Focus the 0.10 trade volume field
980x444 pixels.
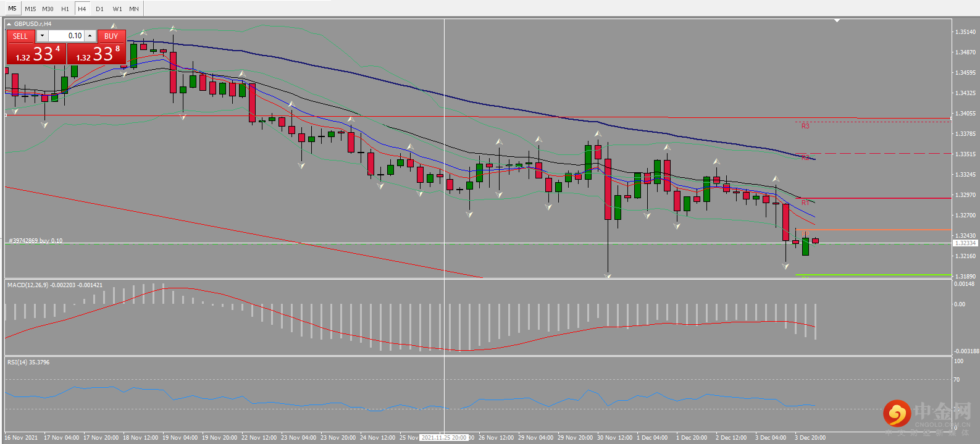click(x=66, y=36)
